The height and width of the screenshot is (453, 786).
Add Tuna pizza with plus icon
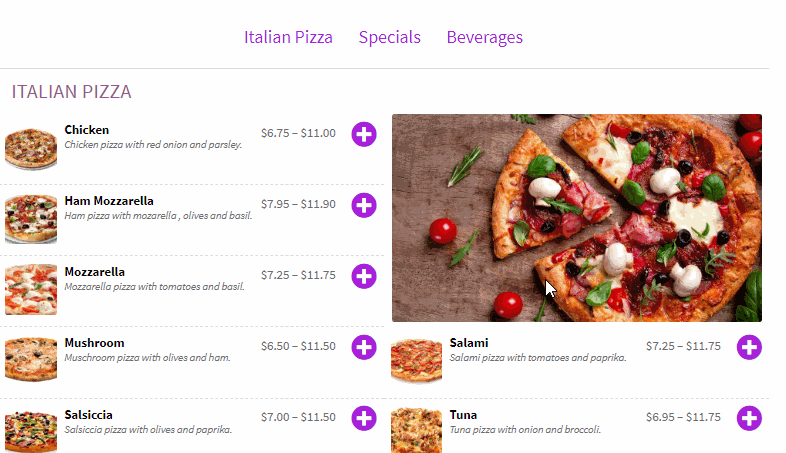click(749, 418)
